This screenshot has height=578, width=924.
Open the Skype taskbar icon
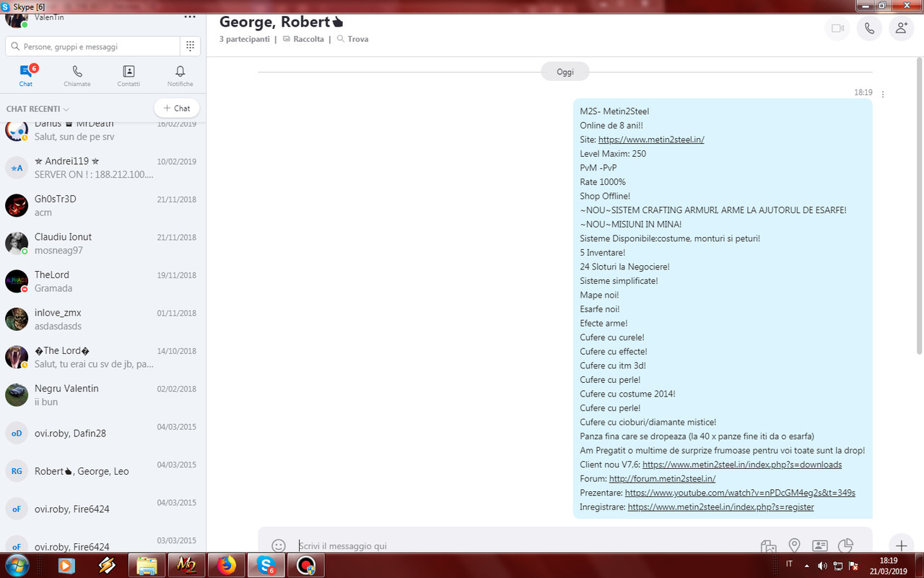[x=266, y=565]
